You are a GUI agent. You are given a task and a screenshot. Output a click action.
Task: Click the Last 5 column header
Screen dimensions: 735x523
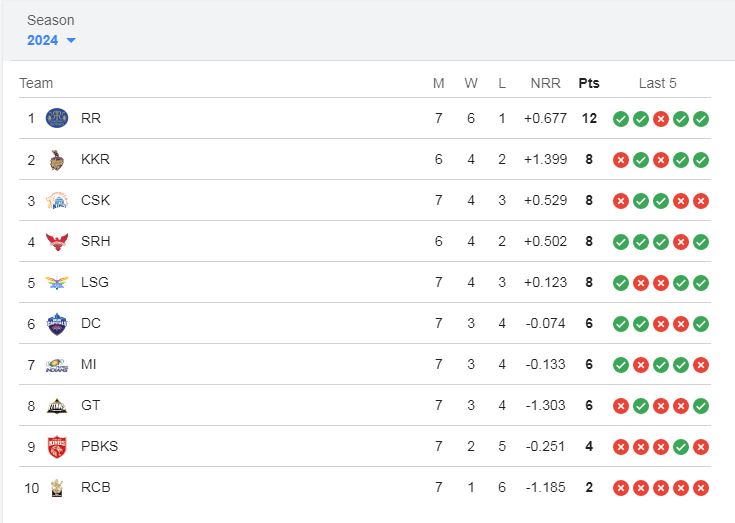click(657, 83)
